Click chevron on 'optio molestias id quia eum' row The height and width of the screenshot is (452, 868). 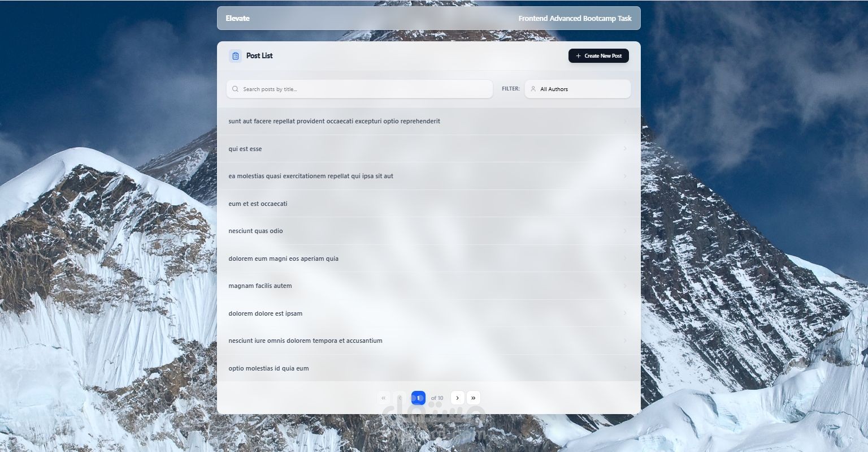click(x=625, y=368)
